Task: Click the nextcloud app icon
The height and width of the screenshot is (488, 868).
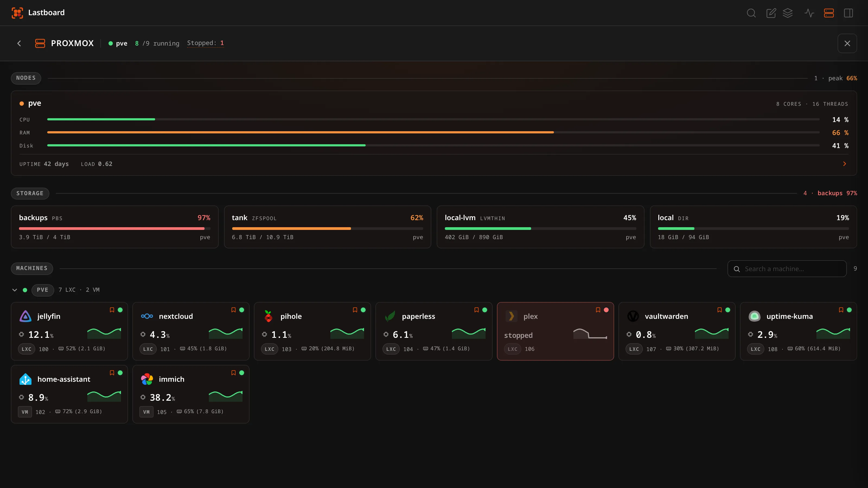Action: 147,316
